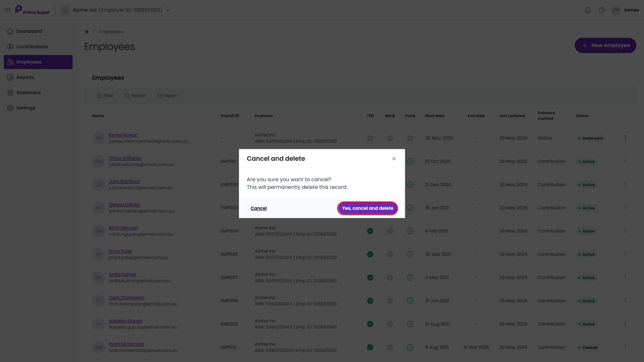
Task: Open row actions menu for Minh Nguyen
Action: coord(625,230)
